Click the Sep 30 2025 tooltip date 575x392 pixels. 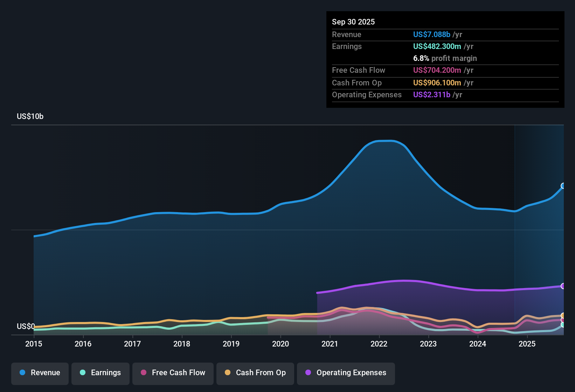click(x=353, y=22)
